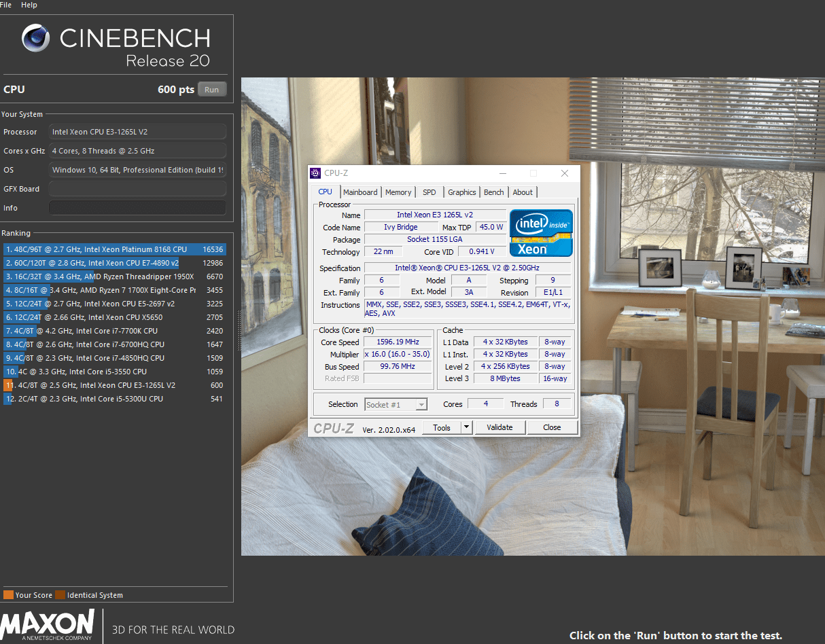Click the CPU-Z title bar app icon
The image size is (825, 644).
pyautogui.click(x=316, y=173)
